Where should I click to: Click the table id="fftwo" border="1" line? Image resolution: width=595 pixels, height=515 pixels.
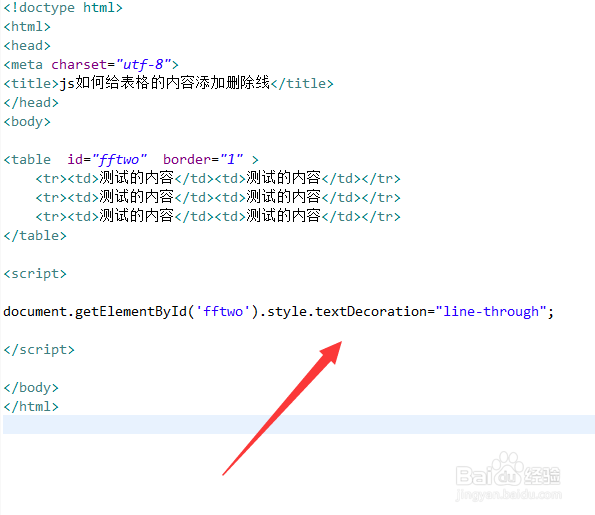131,160
